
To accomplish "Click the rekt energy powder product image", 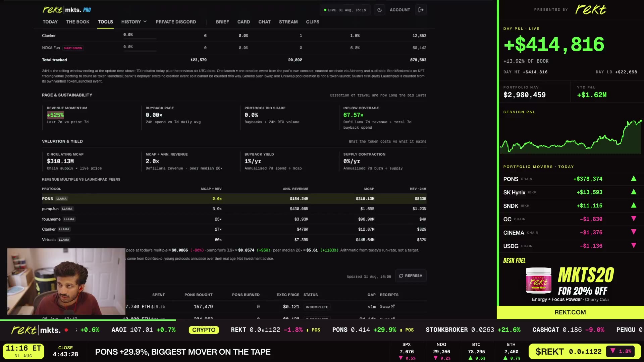I will click(x=538, y=281).
